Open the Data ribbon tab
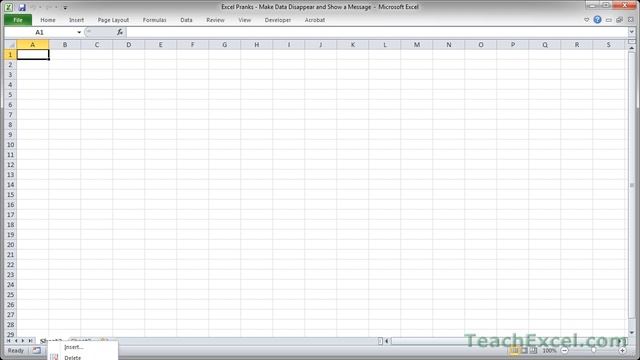This screenshot has height=360, width=640. 186,20
